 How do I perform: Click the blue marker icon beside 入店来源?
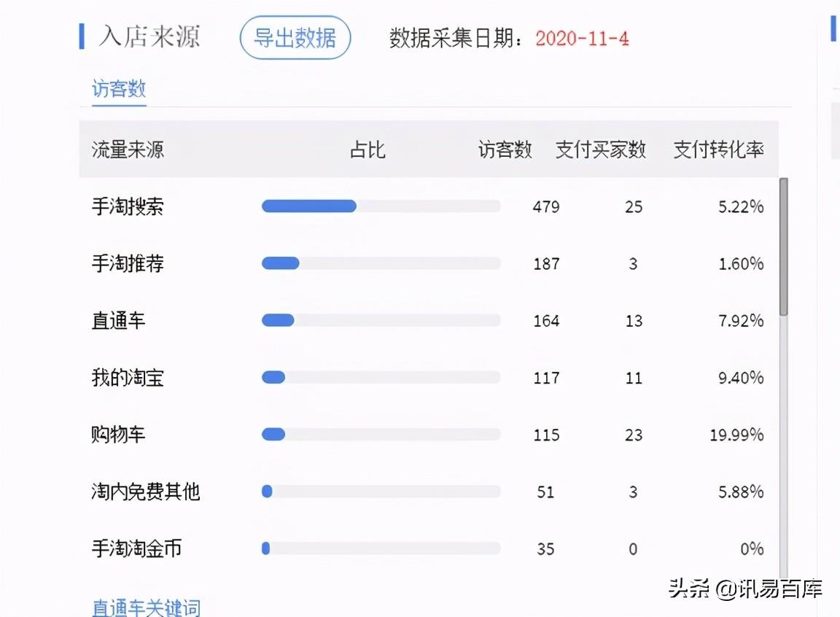click(x=82, y=38)
